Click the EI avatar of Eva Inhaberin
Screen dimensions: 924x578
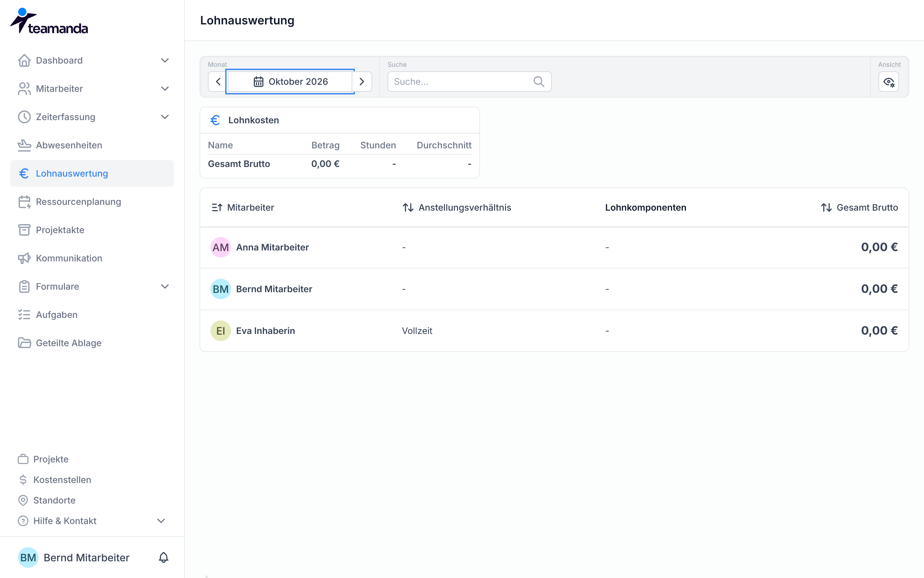tap(221, 331)
